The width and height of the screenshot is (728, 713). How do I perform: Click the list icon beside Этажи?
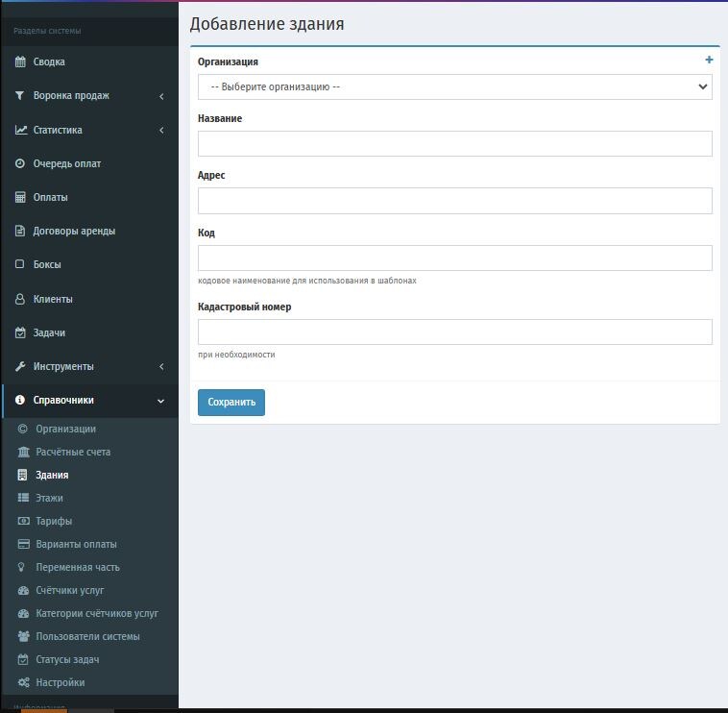tap(23, 498)
